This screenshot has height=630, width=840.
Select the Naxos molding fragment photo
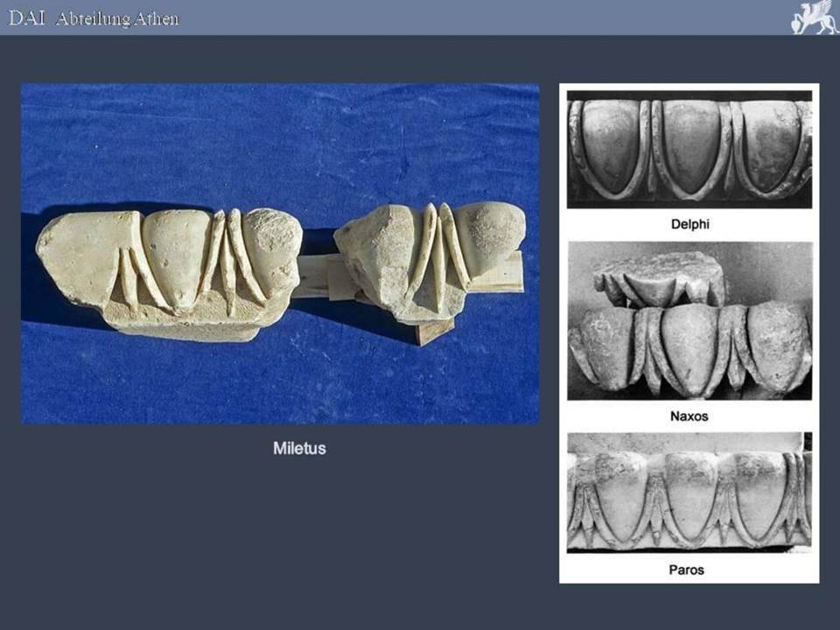click(x=690, y=321)
